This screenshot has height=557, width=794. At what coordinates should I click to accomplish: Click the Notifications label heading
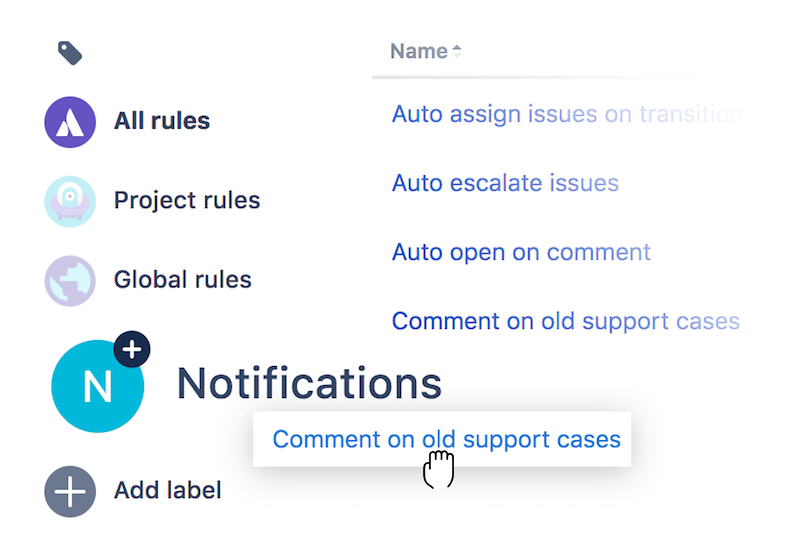[x=309, y=384]
